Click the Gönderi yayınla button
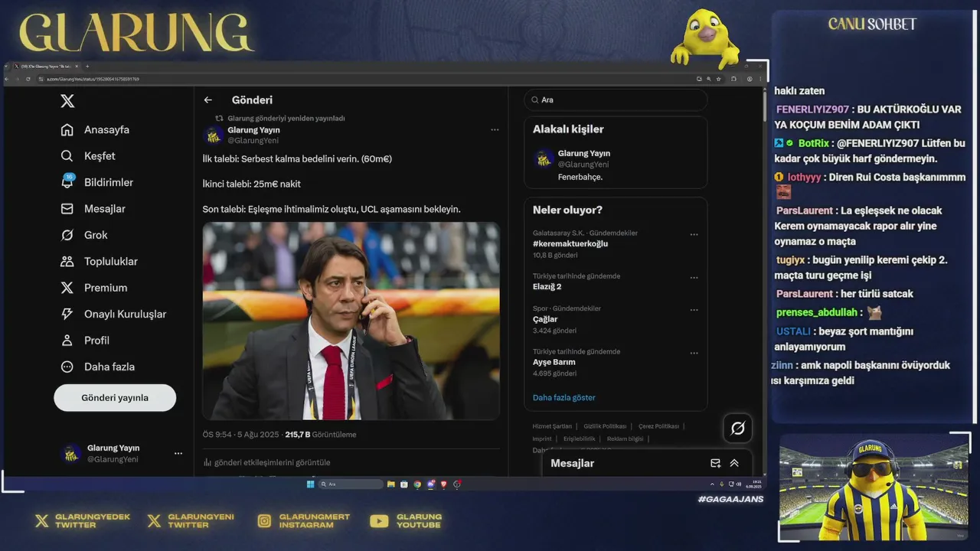This screenshot has height=551, width=980. (x=115, y=398)
